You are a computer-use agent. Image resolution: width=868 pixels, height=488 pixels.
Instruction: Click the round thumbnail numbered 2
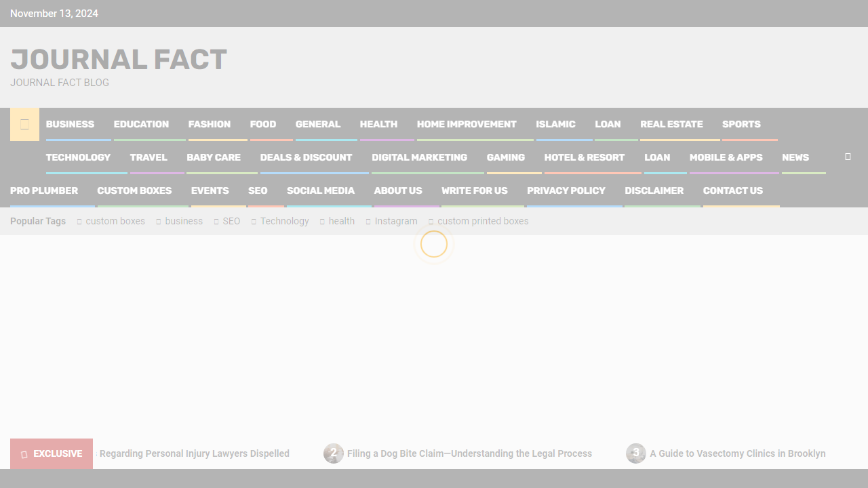point(333,453)
